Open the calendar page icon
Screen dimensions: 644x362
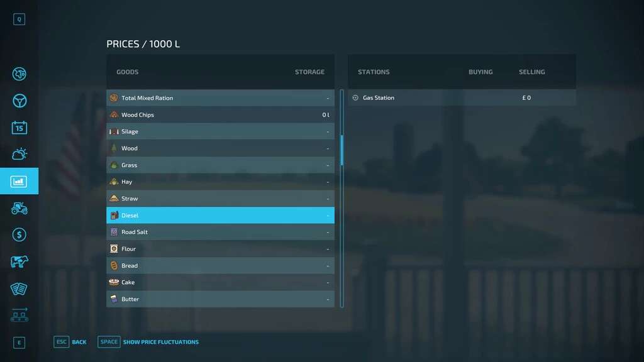click(19, 128)
